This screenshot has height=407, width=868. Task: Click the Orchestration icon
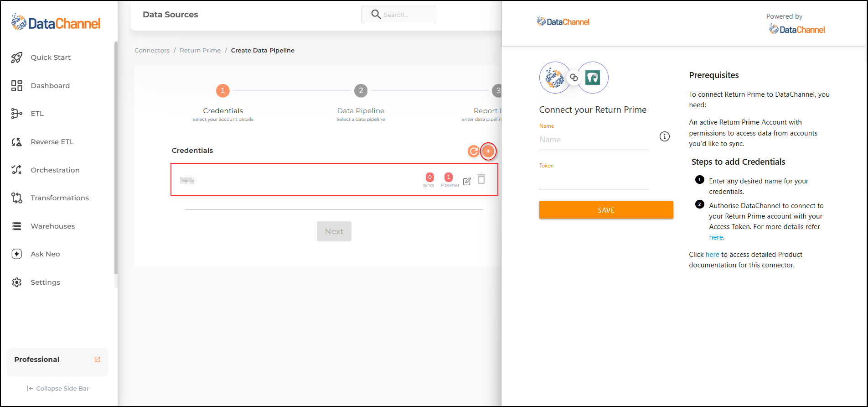(x=17, y=170)
